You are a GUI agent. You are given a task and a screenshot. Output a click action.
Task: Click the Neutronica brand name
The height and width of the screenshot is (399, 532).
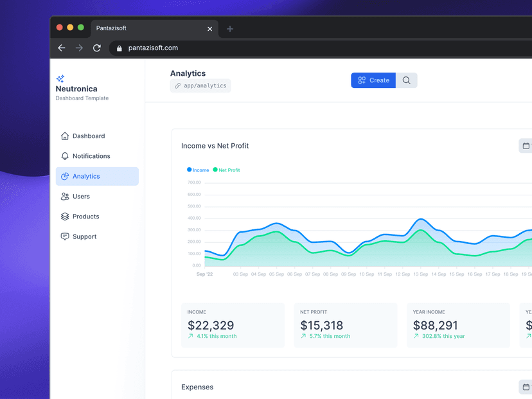[x=76, y=89]
